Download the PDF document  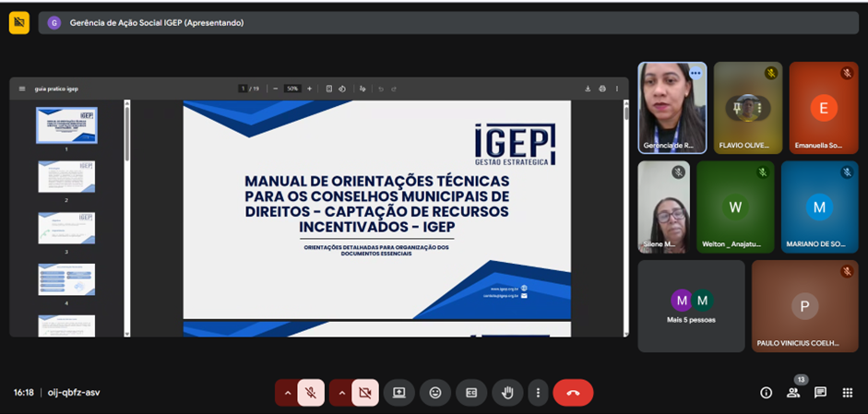tap(588, 89)
